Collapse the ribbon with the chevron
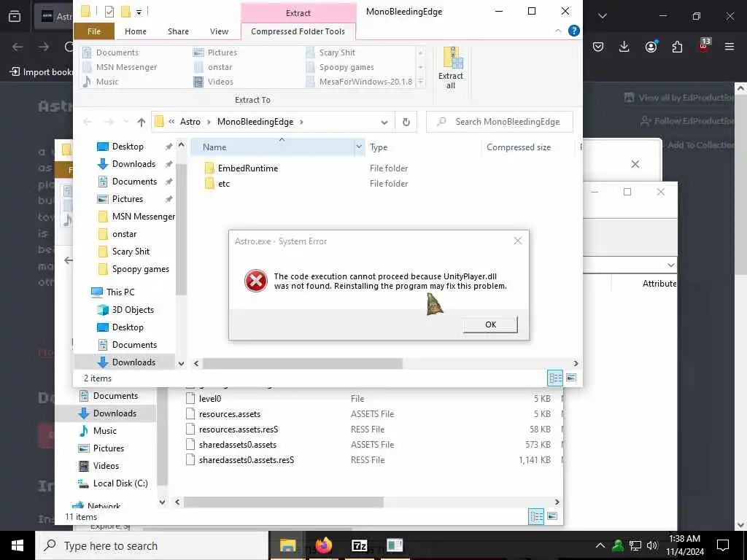The width and height of the screenshot is (747, 560). click(558, 31)
